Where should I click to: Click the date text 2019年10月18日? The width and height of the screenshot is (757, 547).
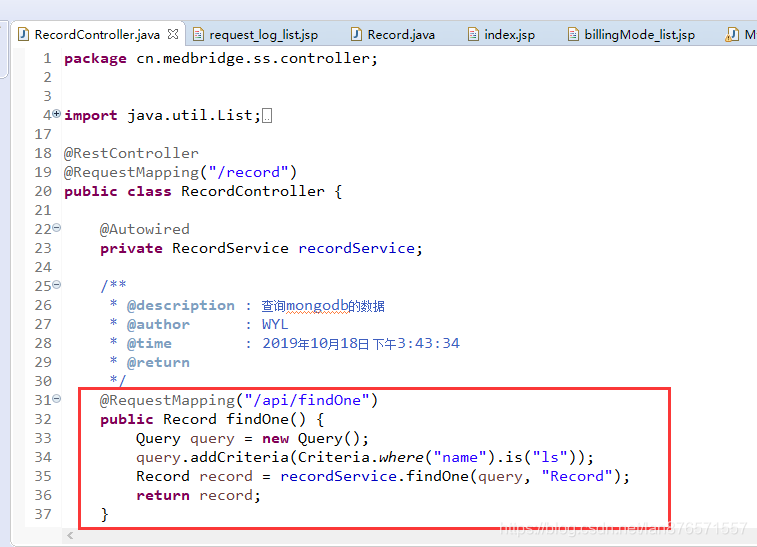point(316,343)
